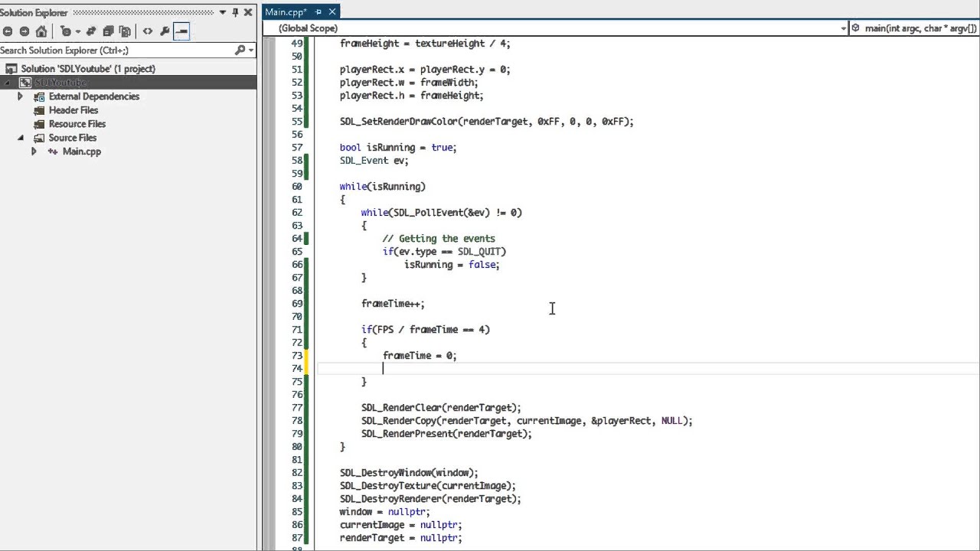Screen dimensions: 980x551
Task: Open search options dropdown arrow
Action: (251, 51)
